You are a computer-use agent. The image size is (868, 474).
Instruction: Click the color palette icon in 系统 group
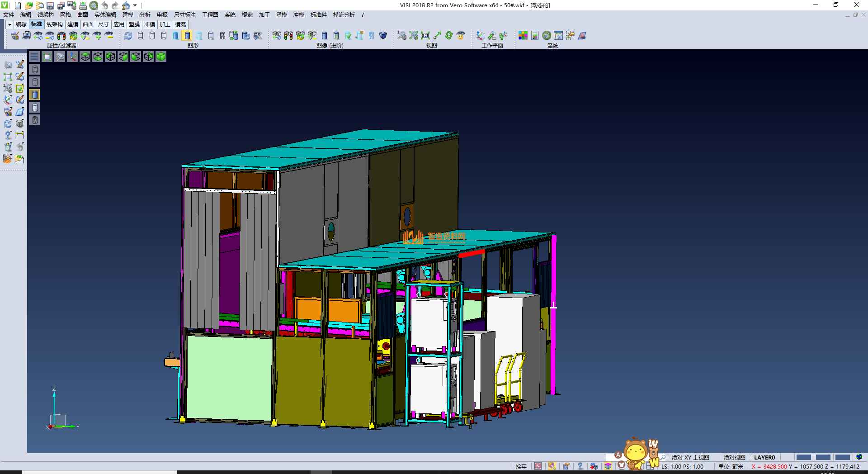click(x=523, y=36)
